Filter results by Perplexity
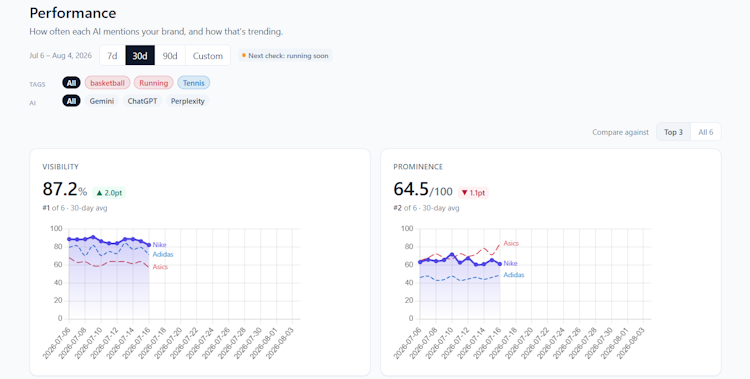This screenshot has width=750, height=379. pos(188,101)
